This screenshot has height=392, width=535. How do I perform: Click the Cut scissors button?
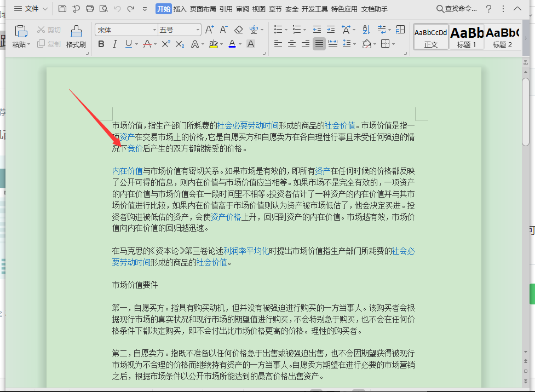[x=49, y=30]
